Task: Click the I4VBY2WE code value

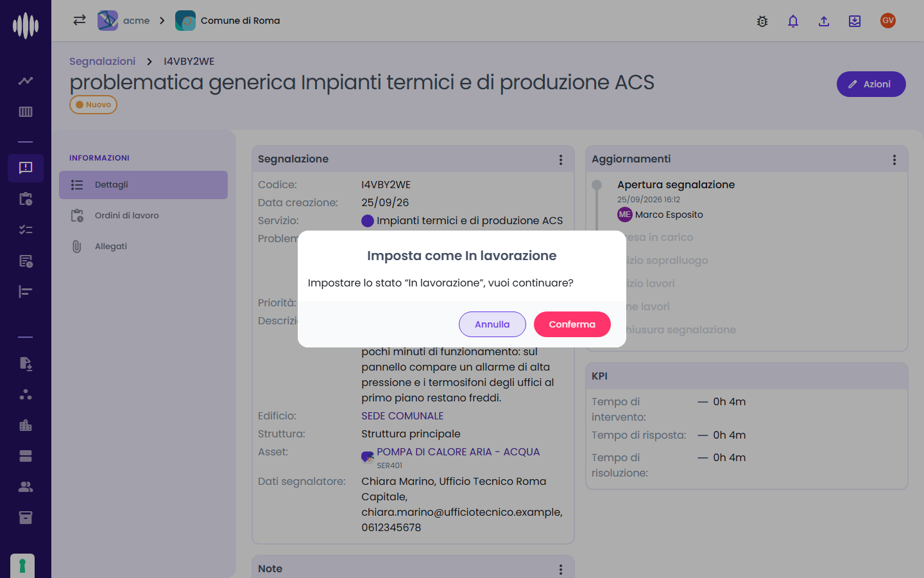Action: [x=386, y=185]
